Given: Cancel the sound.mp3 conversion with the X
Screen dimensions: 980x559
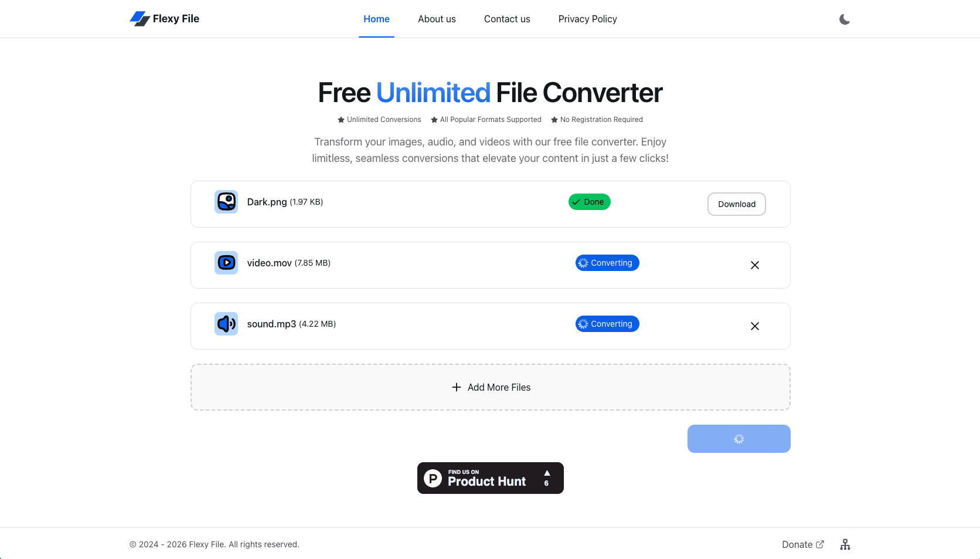Looking at the screenshot, I should point(754,326).
